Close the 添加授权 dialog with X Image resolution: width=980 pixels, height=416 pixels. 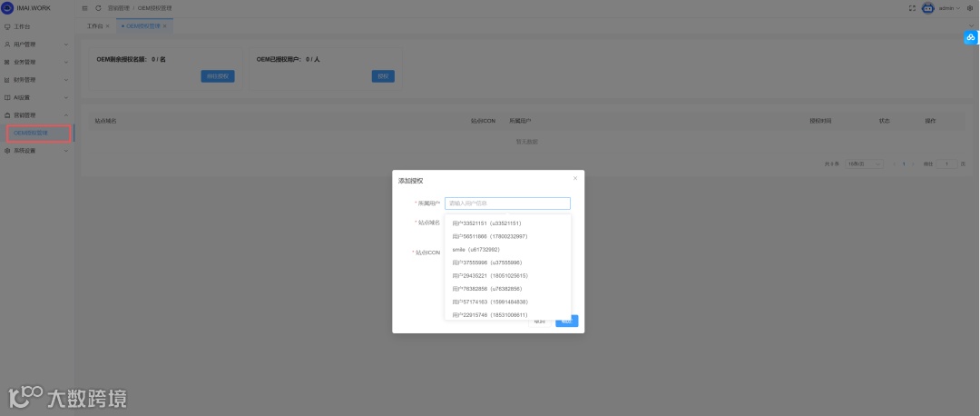[575, 178]
